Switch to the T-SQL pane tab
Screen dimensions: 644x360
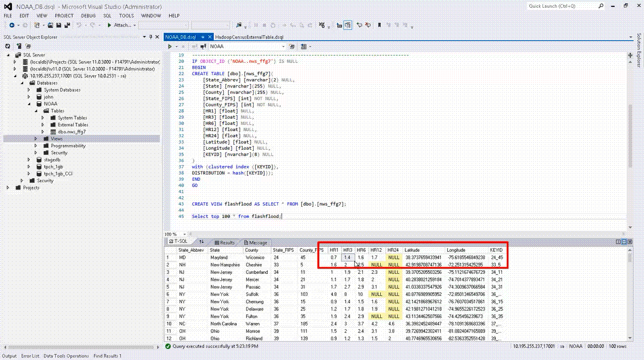pos(180,242)
